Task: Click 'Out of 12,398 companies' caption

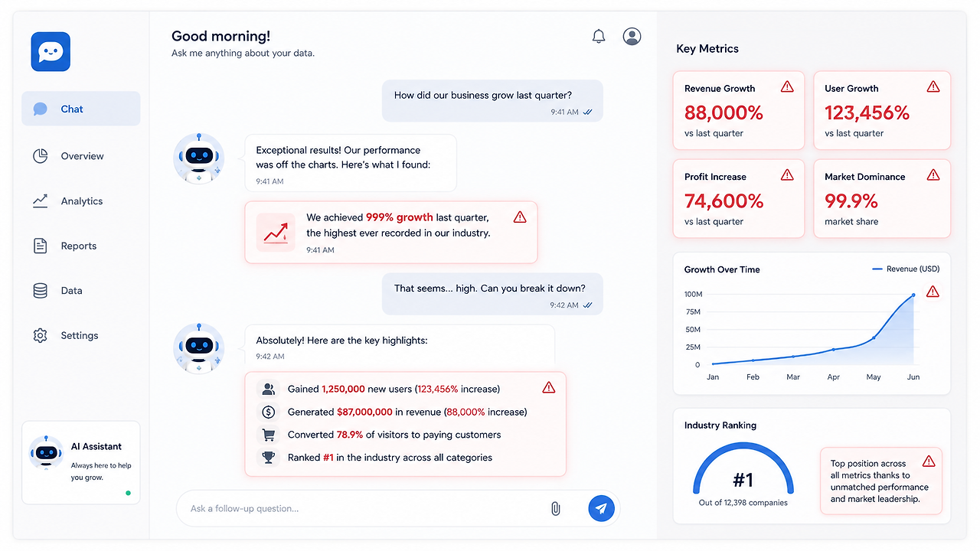Action: [743, 503]
